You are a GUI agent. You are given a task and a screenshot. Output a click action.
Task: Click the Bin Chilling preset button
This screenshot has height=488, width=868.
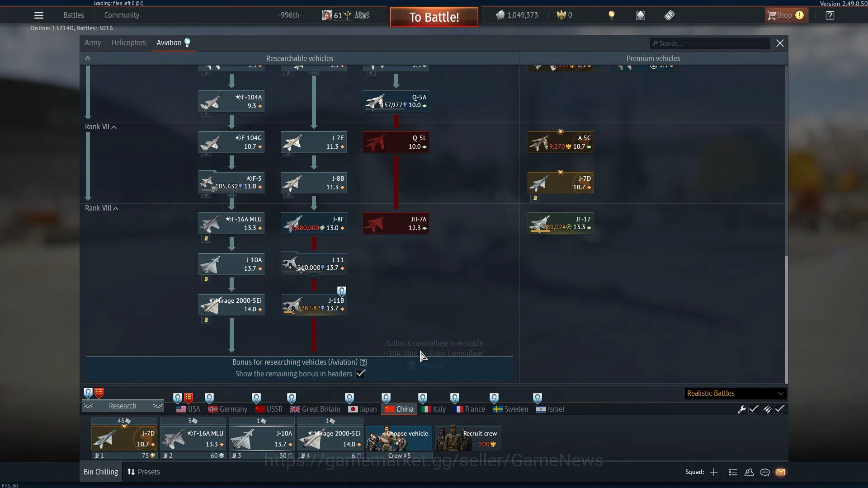pos(101,472)
